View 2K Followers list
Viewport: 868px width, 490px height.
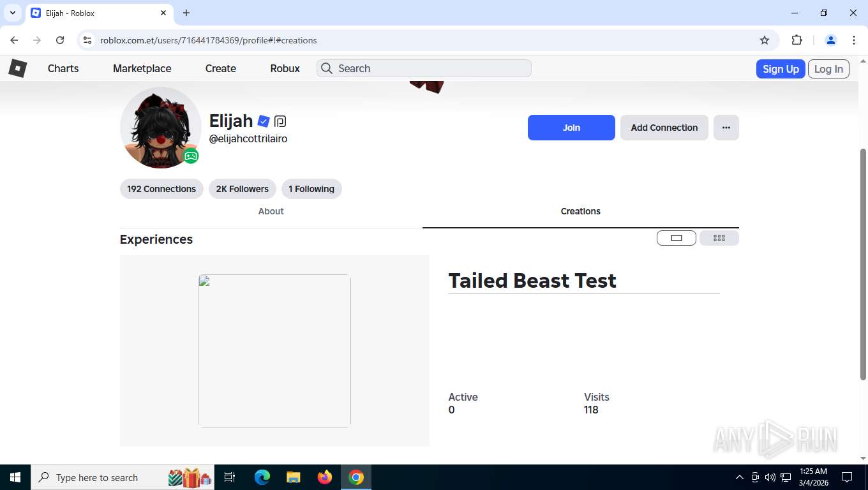[x=243, y=189]
